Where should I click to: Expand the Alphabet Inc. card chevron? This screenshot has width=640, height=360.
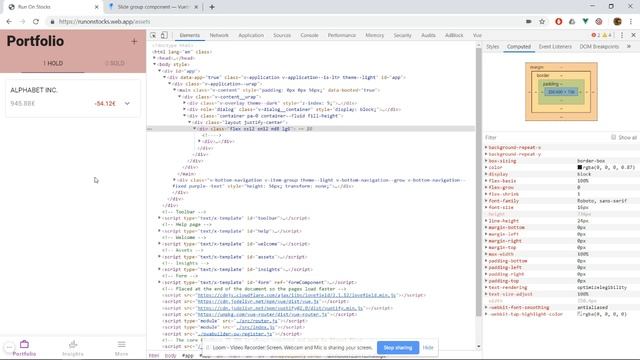pos(127,104)
